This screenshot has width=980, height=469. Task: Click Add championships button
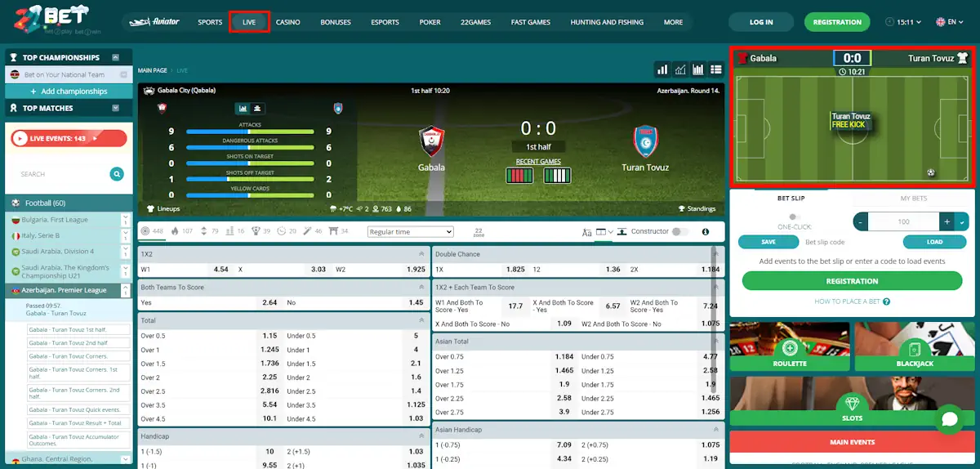click(69, 92)
